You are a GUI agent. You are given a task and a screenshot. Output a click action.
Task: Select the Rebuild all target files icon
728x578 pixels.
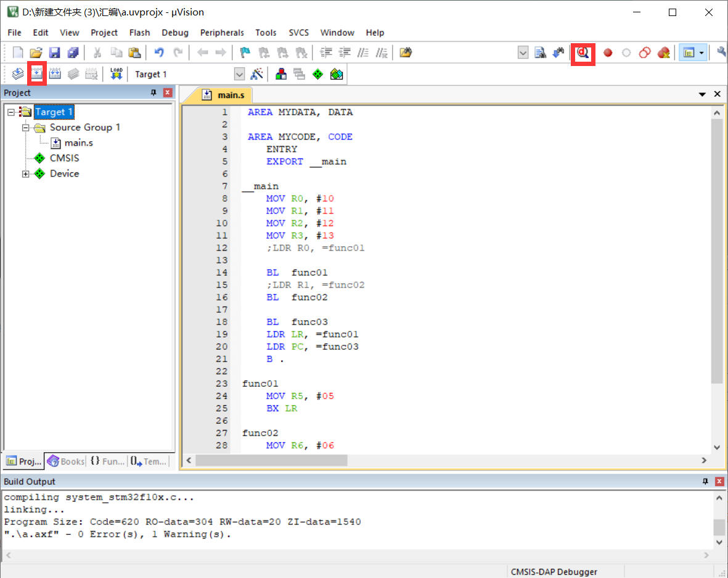pyautogui.click(x=55, y=73)
